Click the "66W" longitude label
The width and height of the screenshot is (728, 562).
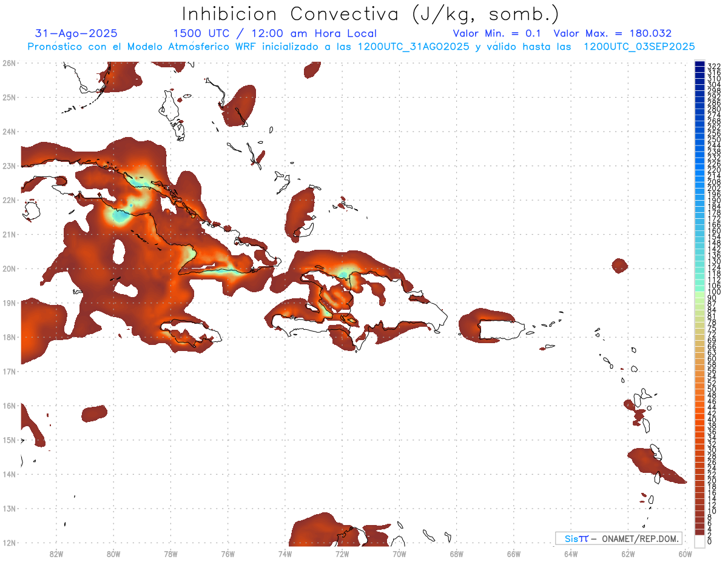point(514,553)
